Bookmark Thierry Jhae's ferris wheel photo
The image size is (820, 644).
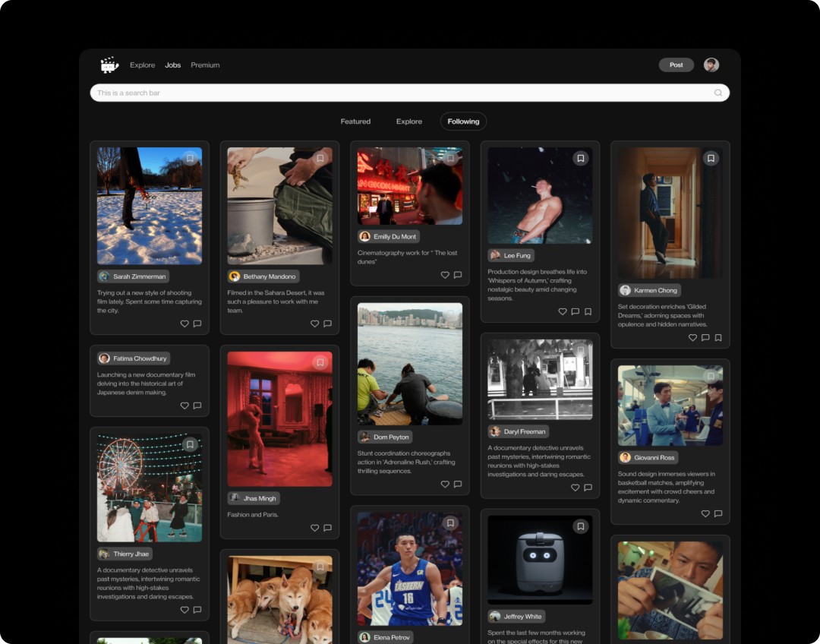pyautogui.click(x=190, y=444)
